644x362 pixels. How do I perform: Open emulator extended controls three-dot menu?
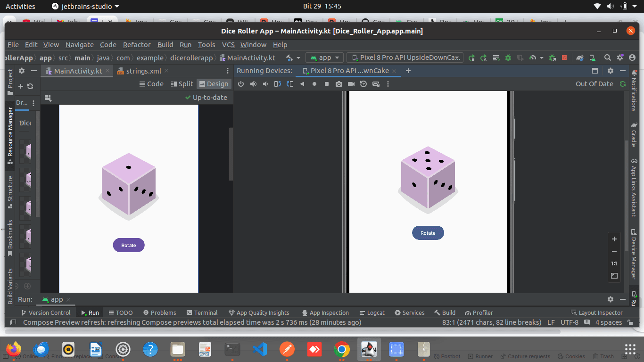click(388, 84)
